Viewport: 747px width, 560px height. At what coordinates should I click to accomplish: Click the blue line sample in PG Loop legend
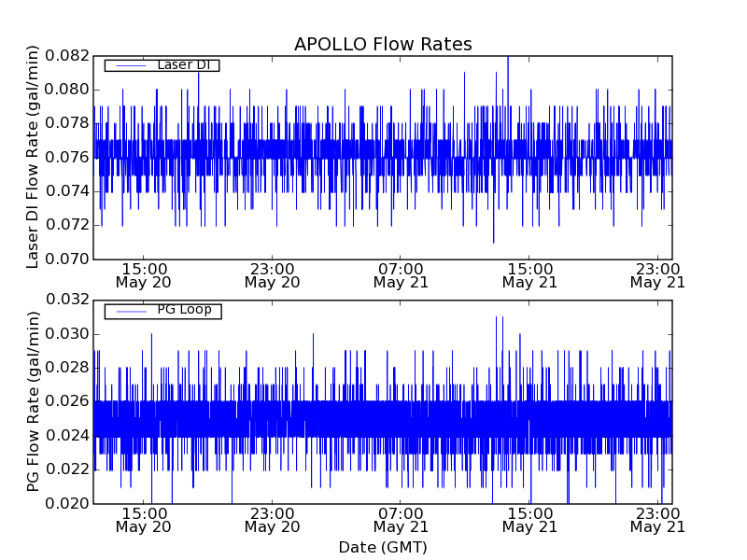129,311
